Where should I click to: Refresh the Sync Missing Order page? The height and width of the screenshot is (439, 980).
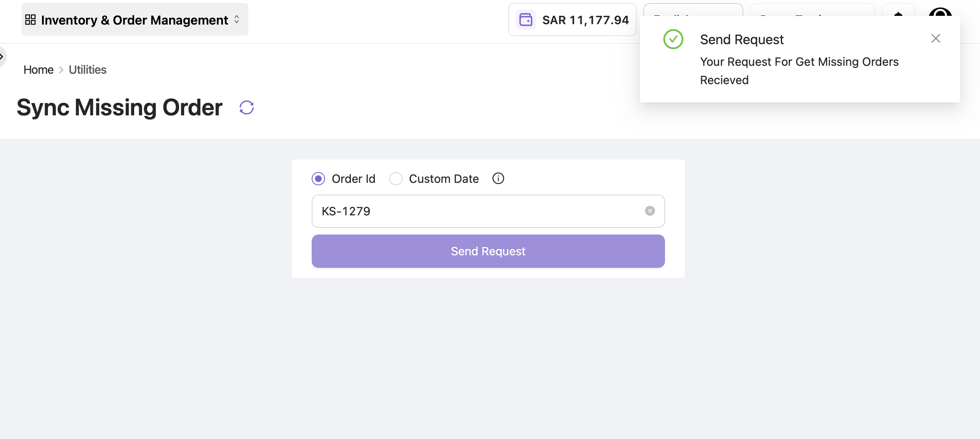tap(247, 107)
